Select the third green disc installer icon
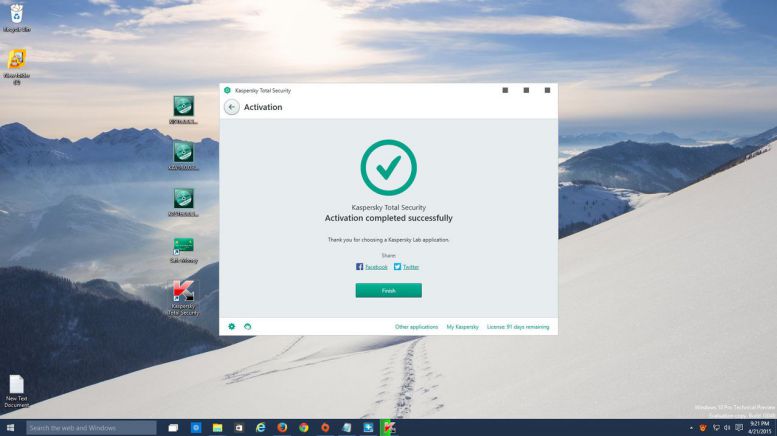777x436 pixels. pyautogui.click(x=183, y=202)
